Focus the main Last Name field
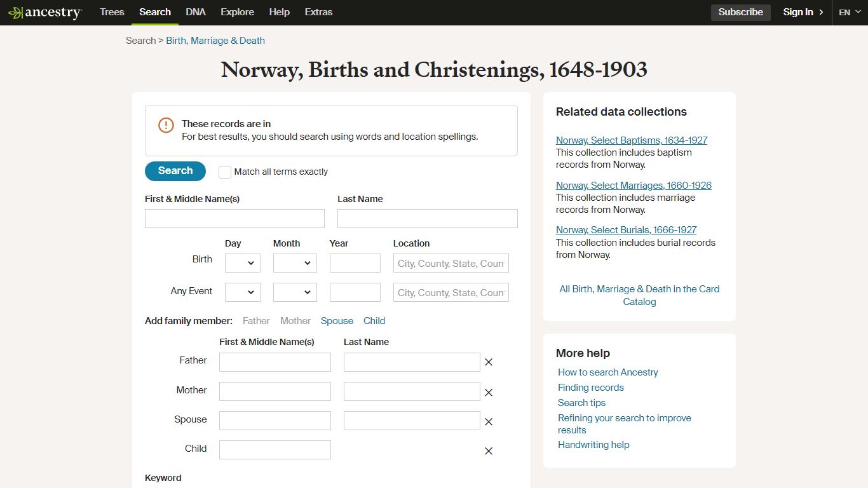 coord(428,219)
